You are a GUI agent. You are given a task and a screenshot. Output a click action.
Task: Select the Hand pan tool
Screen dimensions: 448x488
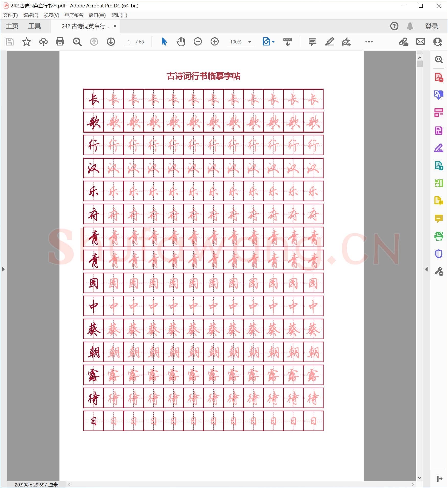pyautogui.click(x=181, y=42)
